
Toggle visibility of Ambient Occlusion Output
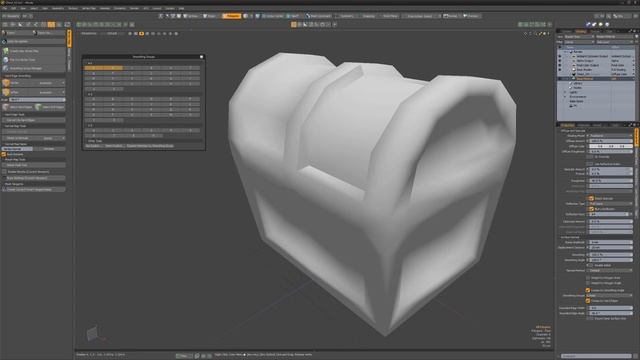click(x=560, y=56)
